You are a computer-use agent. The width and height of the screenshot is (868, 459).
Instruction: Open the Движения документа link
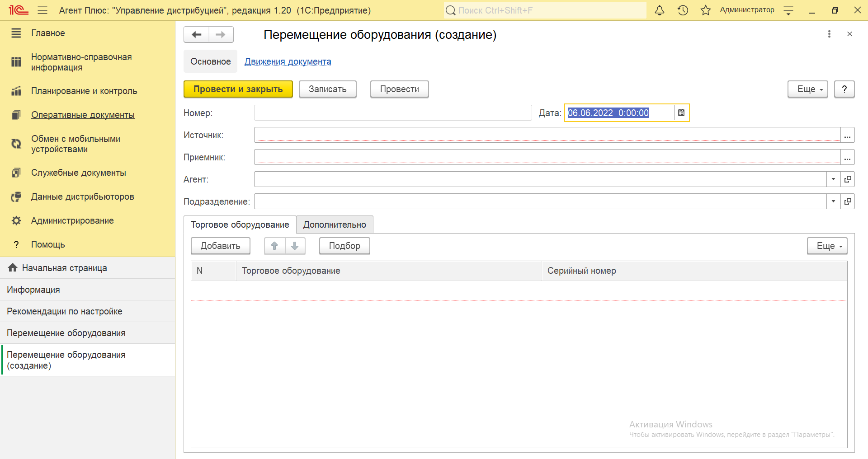(x=288, y=61)
